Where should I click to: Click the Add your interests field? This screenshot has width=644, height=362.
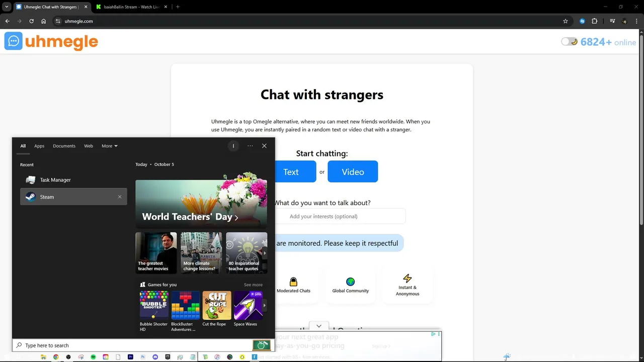click(x=340, y=216)
